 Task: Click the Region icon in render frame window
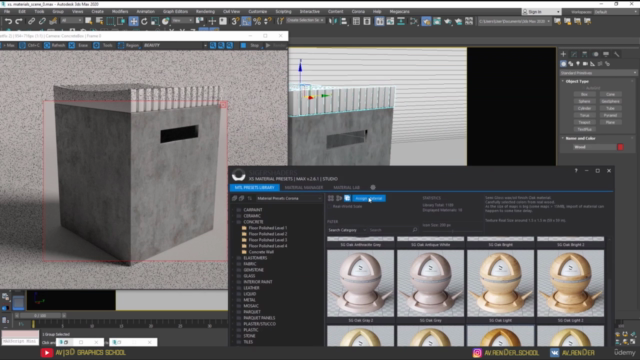121,45
